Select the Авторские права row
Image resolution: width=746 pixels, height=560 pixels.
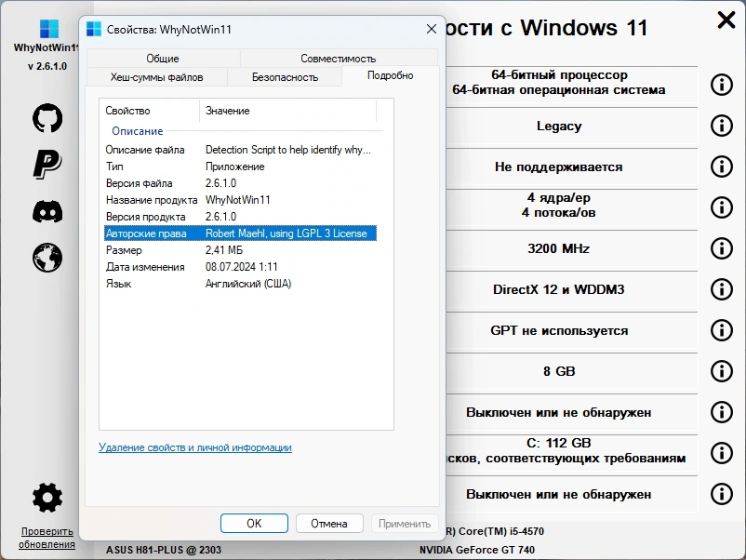240,233
